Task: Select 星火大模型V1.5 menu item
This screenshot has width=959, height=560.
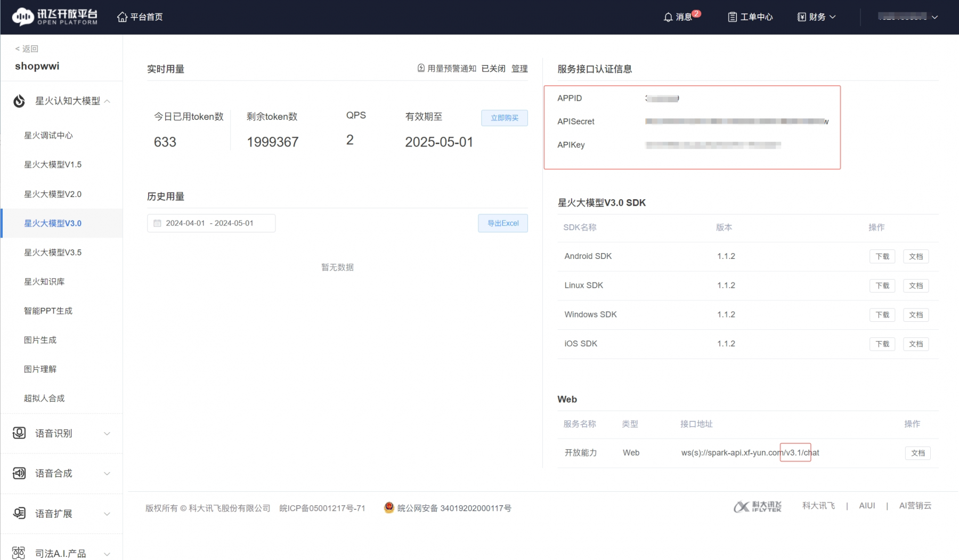Action: pos(53,165)
